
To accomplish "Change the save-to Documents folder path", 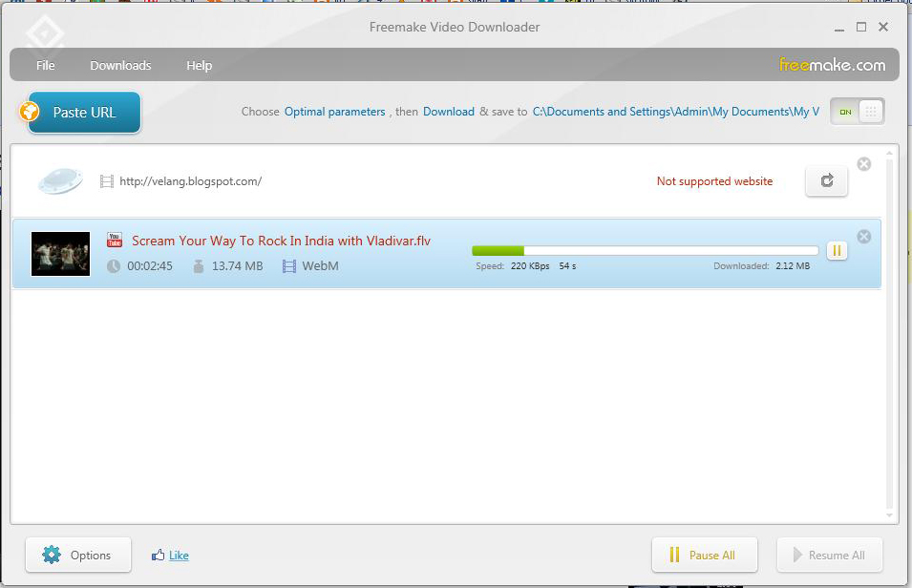I will click(x=676, y=112).
